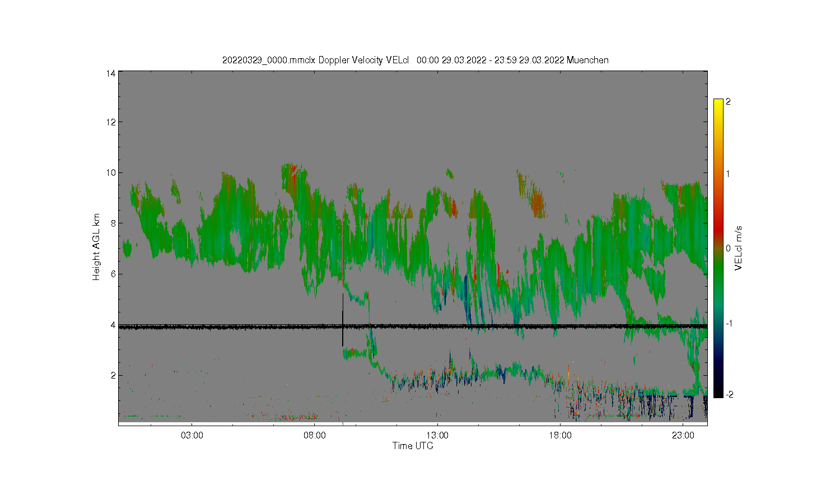Click the height tick label '6'
The width and height of the screenshot is (840, 504).
click(x=114, y=274)
